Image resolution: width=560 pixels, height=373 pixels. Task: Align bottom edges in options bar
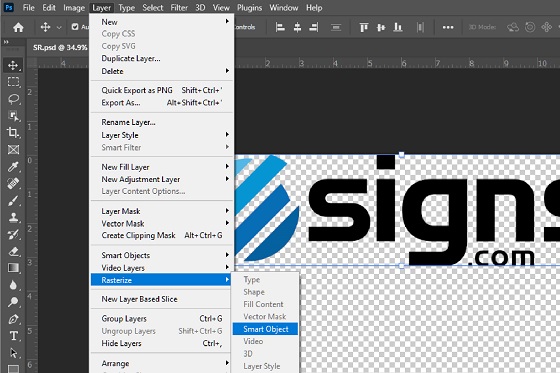(398, 27)
